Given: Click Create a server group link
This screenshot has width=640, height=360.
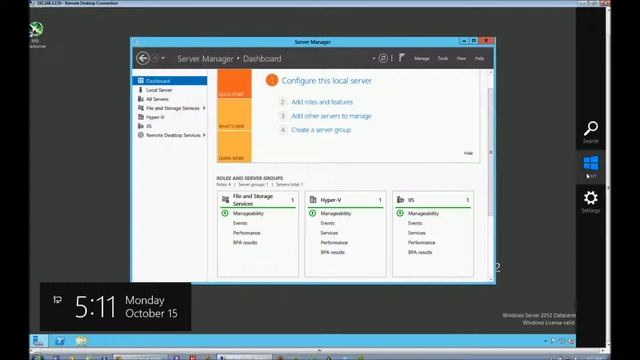Looking at the screenshot, I should coord(321,130).
